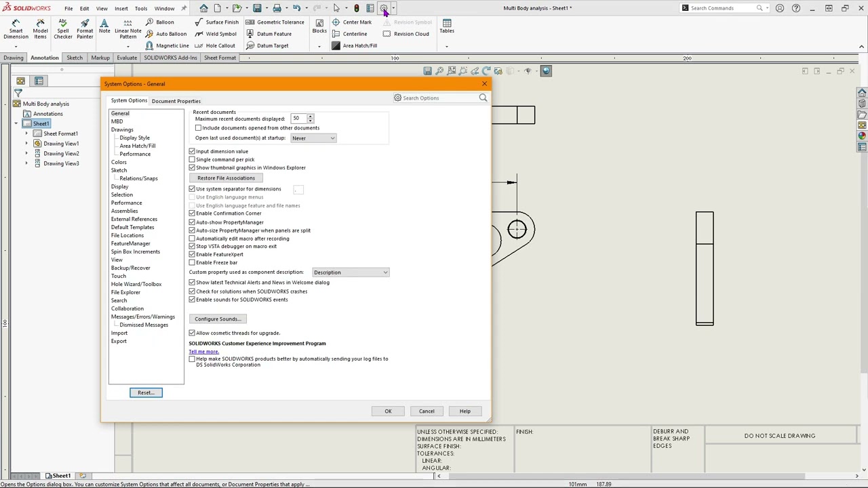Insert a Surface Finish symbol
This screenshot has height=488, width=868.
[x=216, y=22]
